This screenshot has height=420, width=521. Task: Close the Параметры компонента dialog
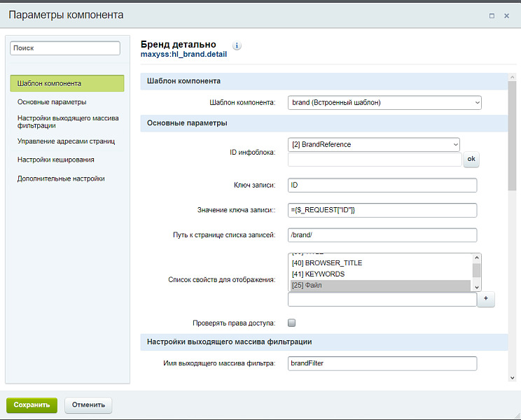[506, 15]
